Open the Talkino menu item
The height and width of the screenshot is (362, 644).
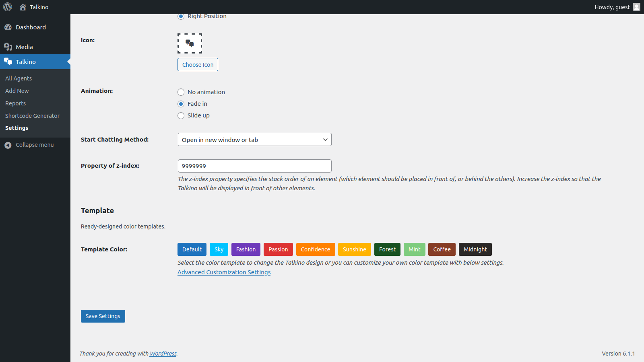coord(35,62)
